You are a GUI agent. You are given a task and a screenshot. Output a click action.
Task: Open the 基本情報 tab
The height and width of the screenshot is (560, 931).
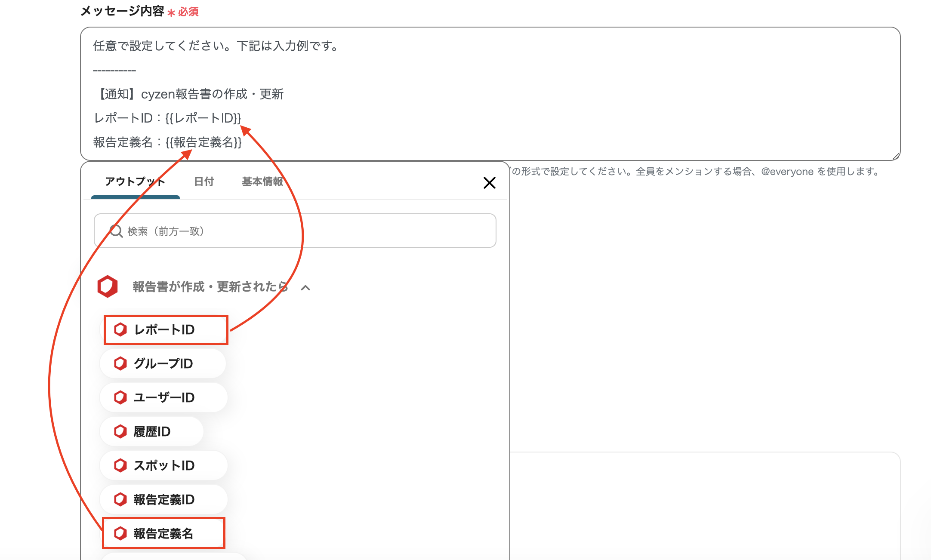[x=262, y=182]
